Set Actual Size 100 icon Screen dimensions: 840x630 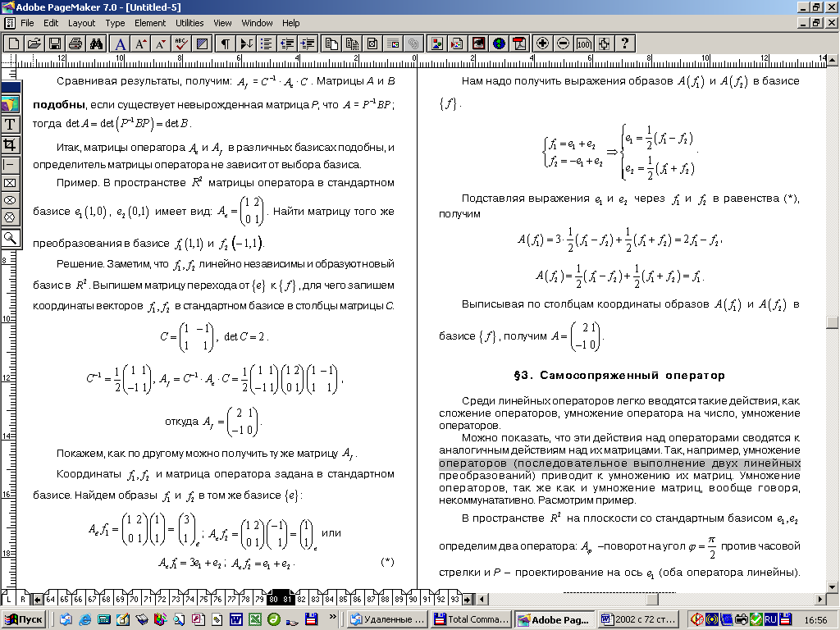(x=583, y=43)
